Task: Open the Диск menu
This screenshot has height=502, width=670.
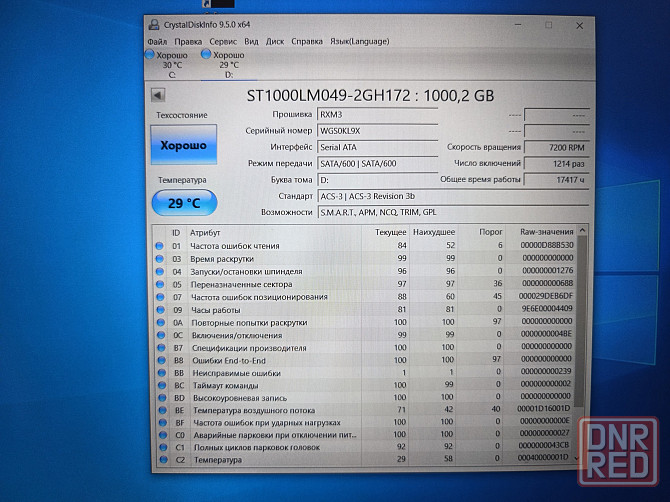Action: [x=275, y=41]
